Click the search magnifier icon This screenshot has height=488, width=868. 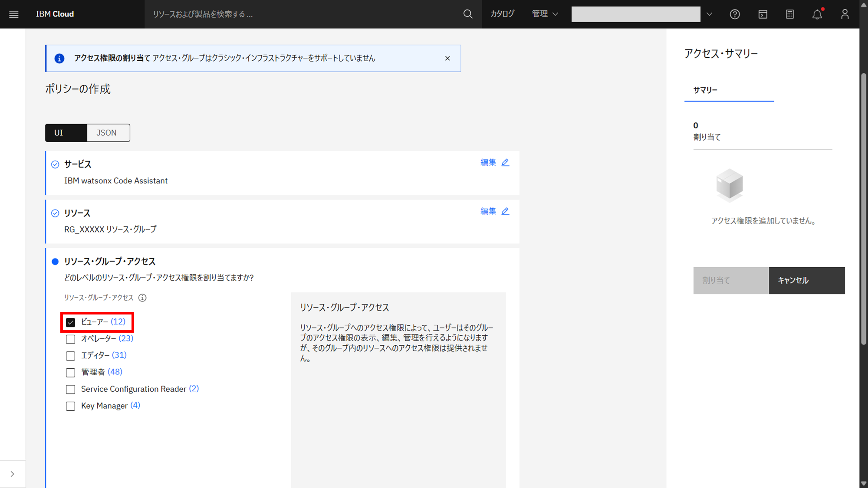coord(467,14)
